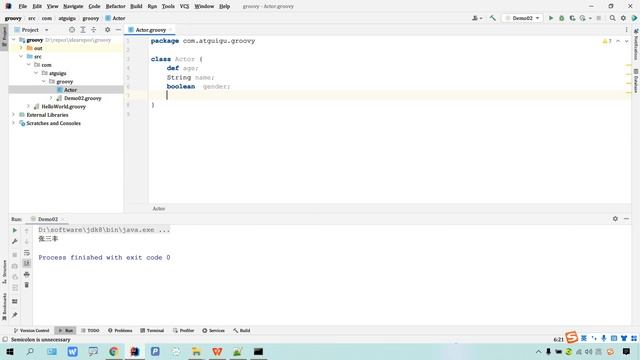Viewport: 640px width, 360px height.
Task: Pin the Run tab with the pin icon
Action: 15,315
